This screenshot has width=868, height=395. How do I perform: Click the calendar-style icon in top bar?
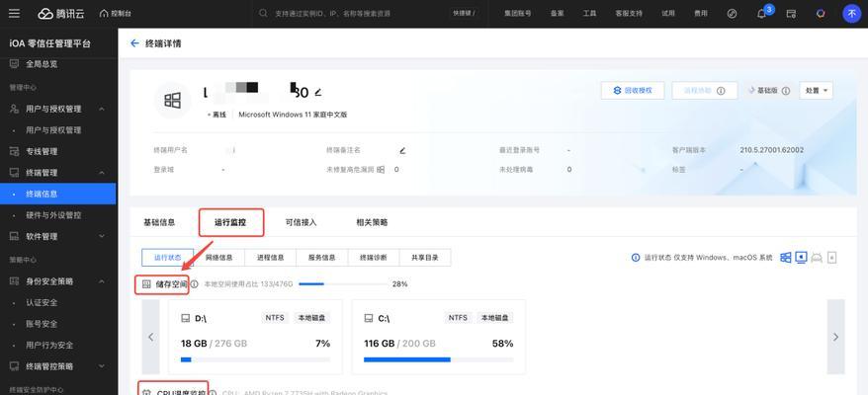792,14
